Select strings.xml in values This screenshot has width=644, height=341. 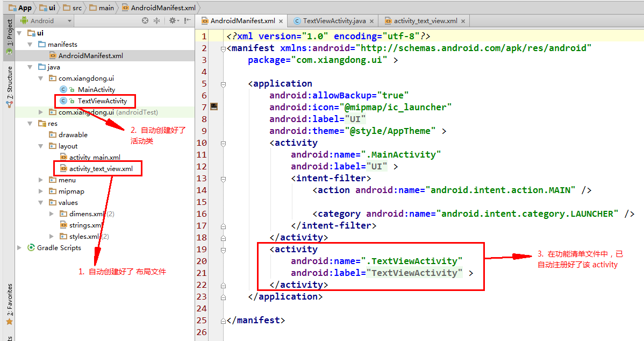(x=85, y=225)
